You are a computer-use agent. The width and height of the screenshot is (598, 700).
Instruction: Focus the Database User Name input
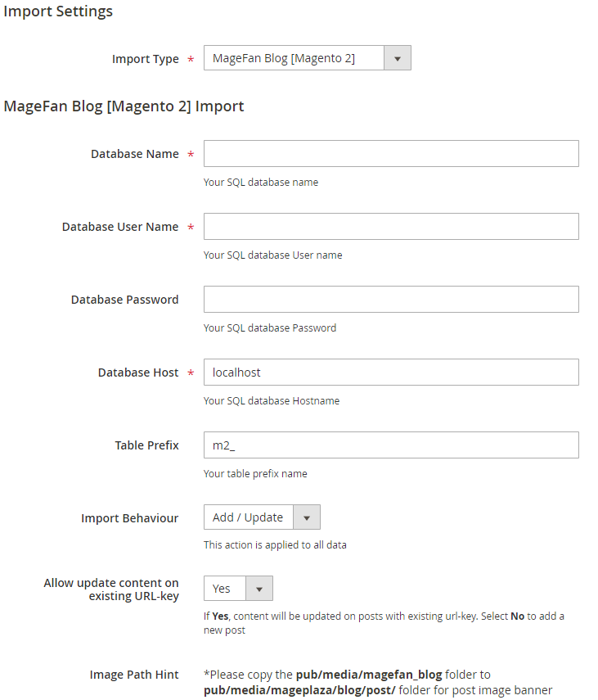point(391,227)
